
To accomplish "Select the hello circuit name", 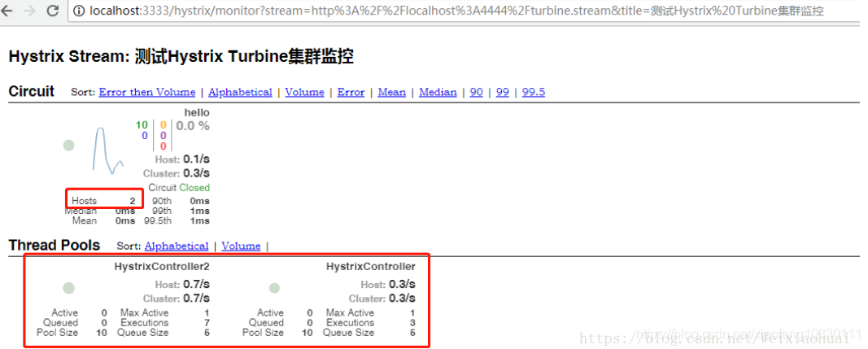I will (x=197, y=112).
